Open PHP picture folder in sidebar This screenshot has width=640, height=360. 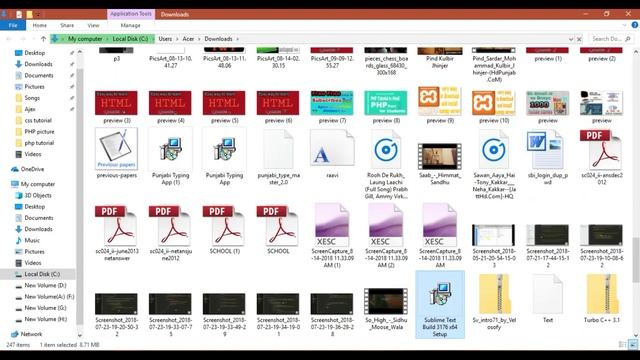[x=39, y=131]
